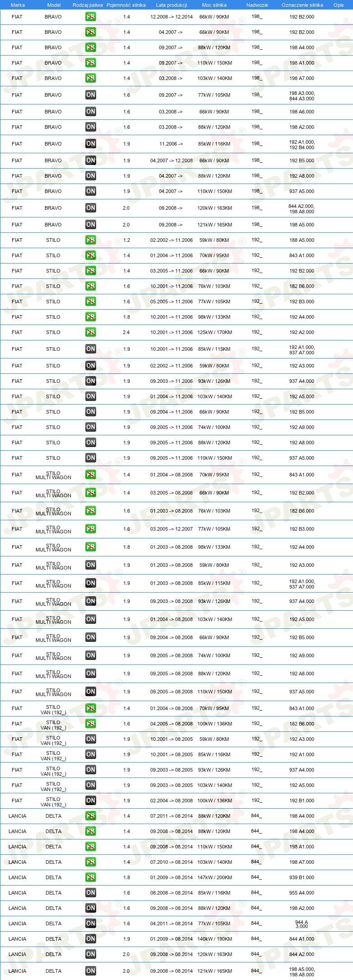Select engine code 188 A5.000 cell
Screen dimensions: 353x980
(302, 240)
